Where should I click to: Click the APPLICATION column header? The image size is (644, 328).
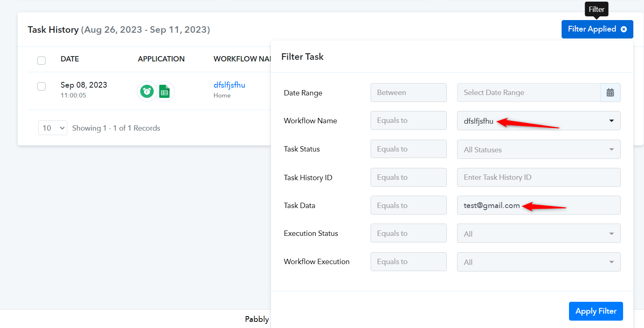pyautogui.click(x=161, y=59)
